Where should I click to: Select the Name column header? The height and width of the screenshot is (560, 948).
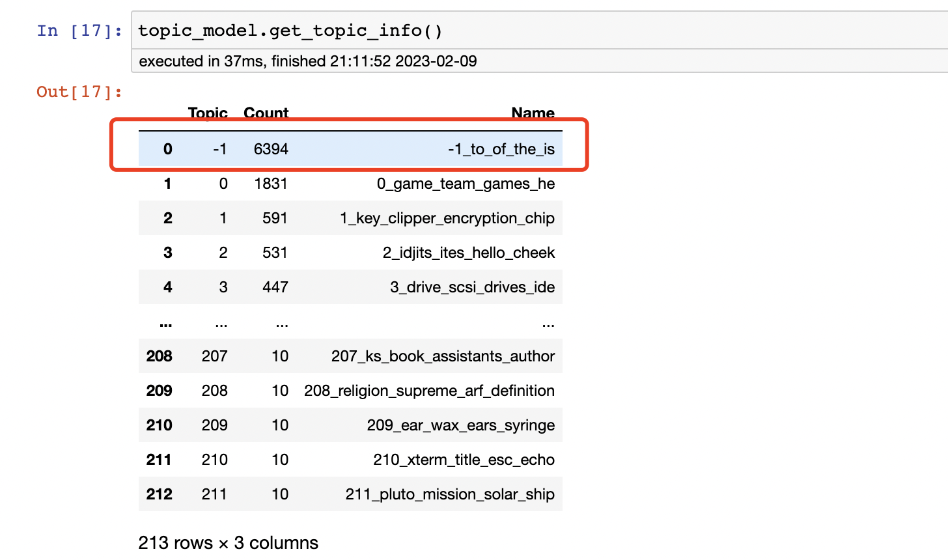533,113
